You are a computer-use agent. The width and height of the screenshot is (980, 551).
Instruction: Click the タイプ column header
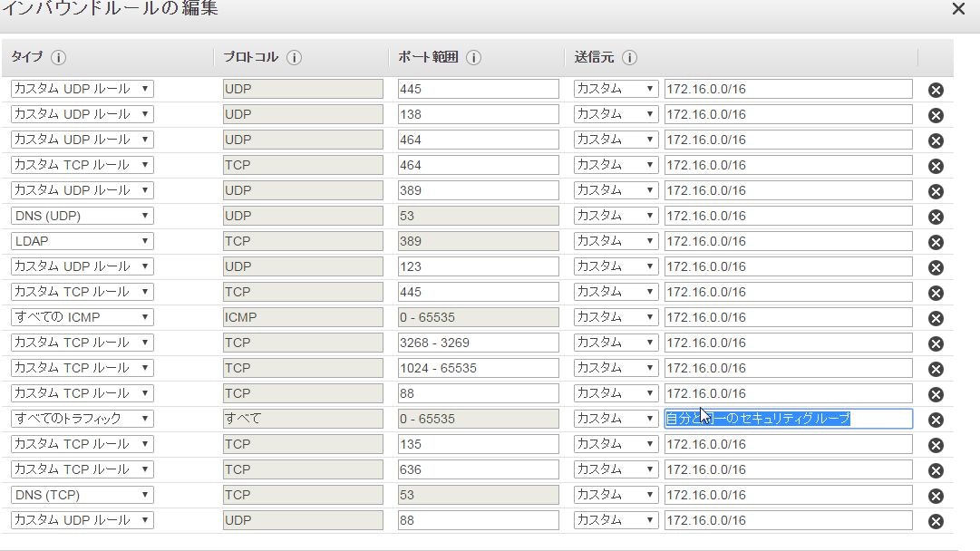(27, 57)
